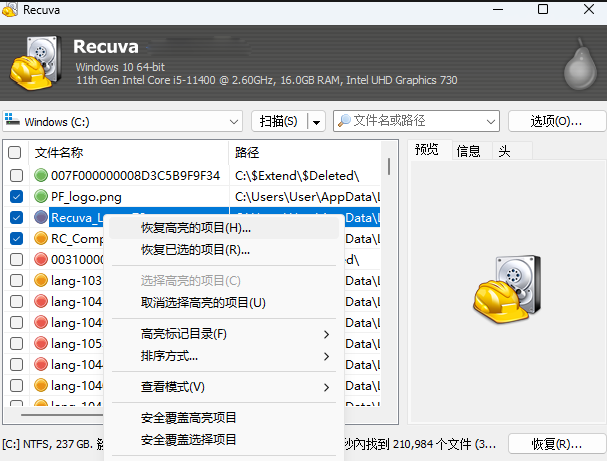607x461 pixels.
Task: Click the Recuva hard drive helmet logo in header
Action: point(36,63)
